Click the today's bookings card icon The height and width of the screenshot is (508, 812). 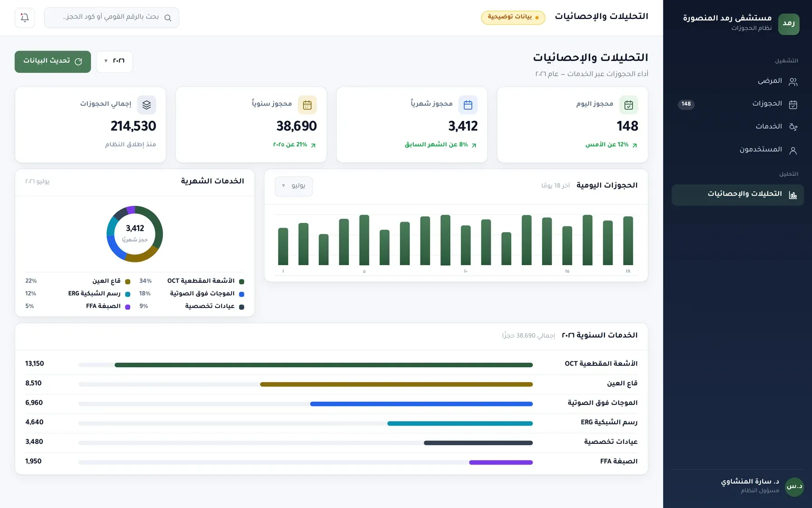point(628,105)
